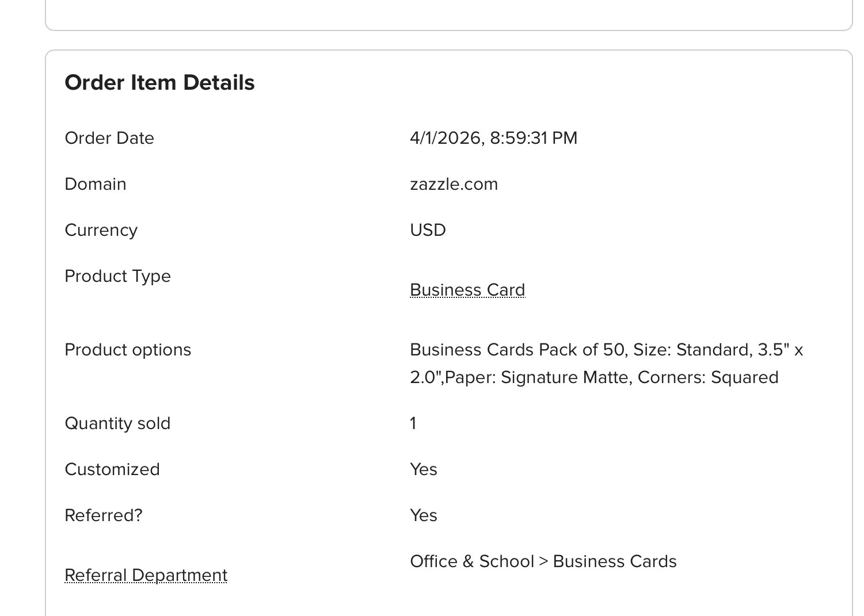
Task: Open the Business Card product type link
Action: point(467,290)
